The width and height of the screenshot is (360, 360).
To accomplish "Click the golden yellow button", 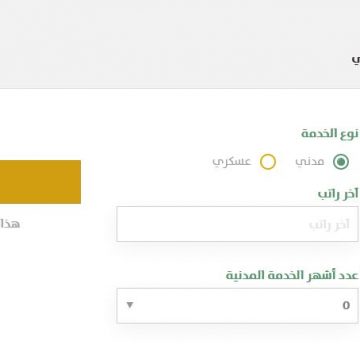I will pyautogui.click(x=40, y=182).
